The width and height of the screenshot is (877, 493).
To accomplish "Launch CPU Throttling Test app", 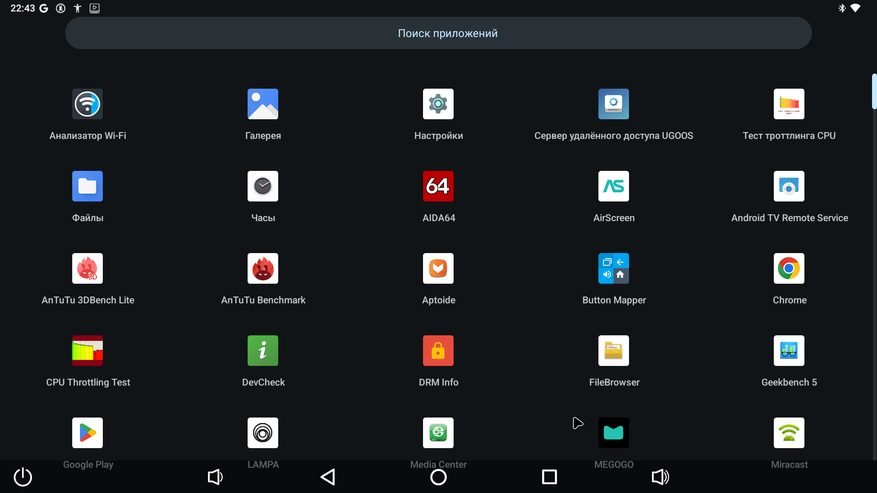I will 87,351.
